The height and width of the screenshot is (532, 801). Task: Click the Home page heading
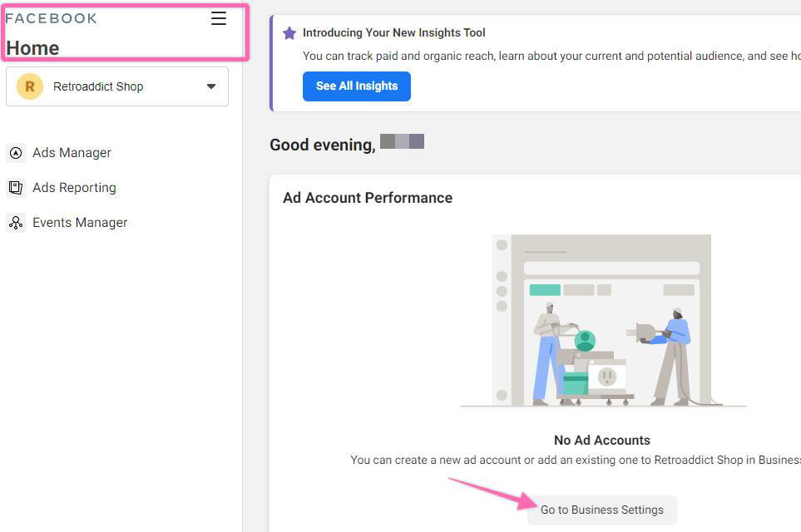click(32, 48)
